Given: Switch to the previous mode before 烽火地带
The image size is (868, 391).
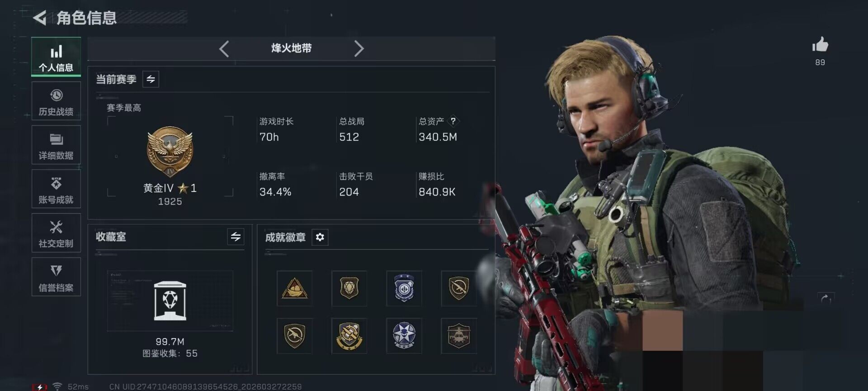Looking at the screenshot, I should click(224, 48).
